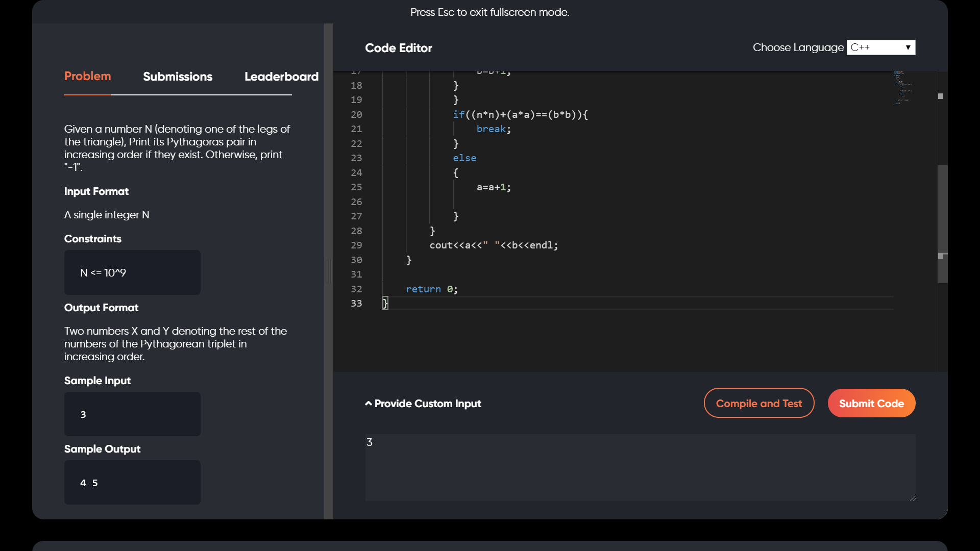Collapse the Provide Custom Input chevron

pos(368,404)
